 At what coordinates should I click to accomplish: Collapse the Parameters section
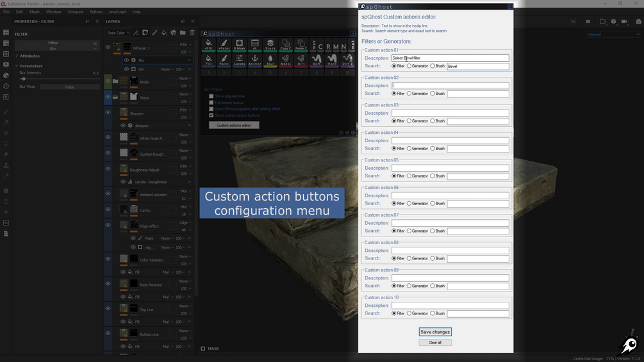click(x=17, y=65)
